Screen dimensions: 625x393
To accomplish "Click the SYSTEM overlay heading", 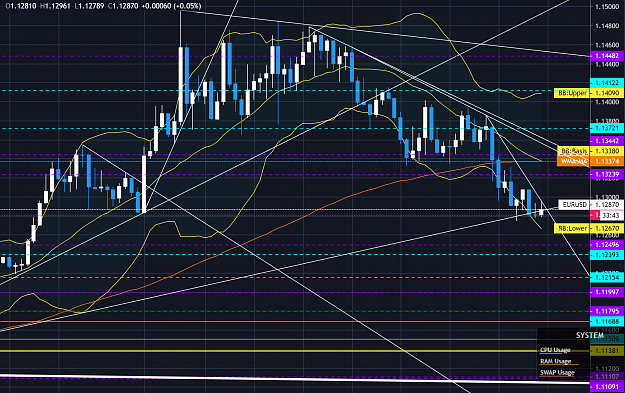I will pyautogui.click(x=590, y=335).
